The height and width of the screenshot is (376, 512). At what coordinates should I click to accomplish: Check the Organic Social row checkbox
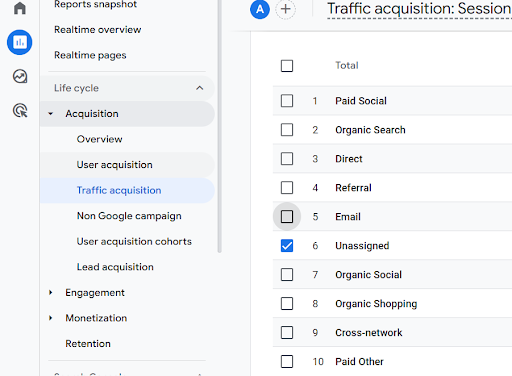pos(287,275)
